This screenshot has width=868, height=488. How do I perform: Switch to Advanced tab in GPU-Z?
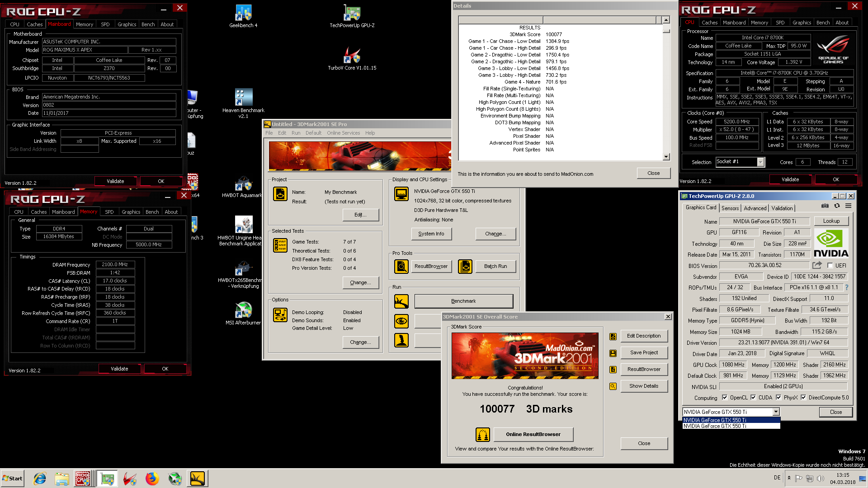tap(755, 208)
